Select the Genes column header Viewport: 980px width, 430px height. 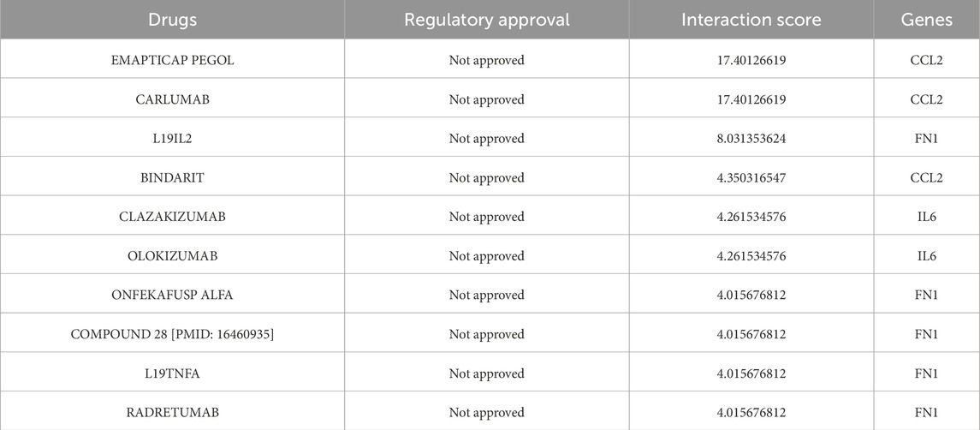[x=926, y=20]
